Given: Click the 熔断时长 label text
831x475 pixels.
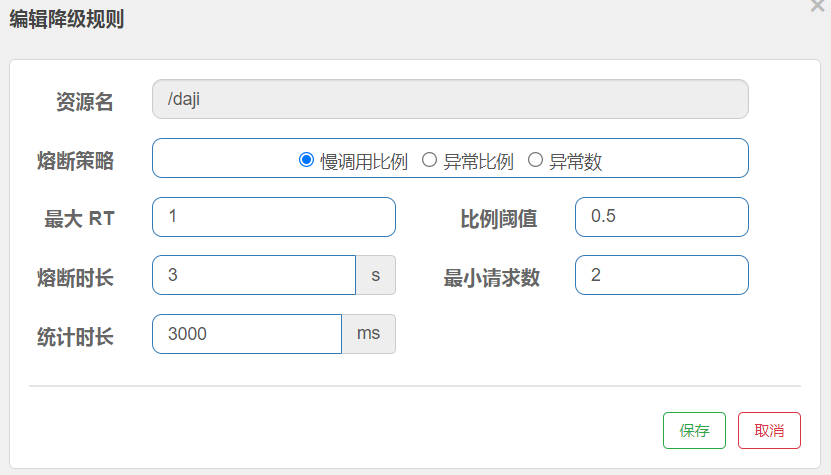Looking at the screenshot, I should tap(74, 277).
